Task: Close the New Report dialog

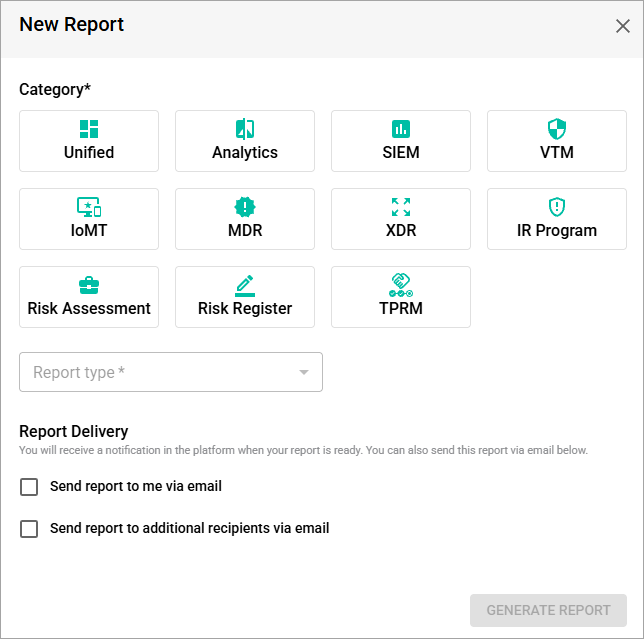Action: (x=623, y=26)
